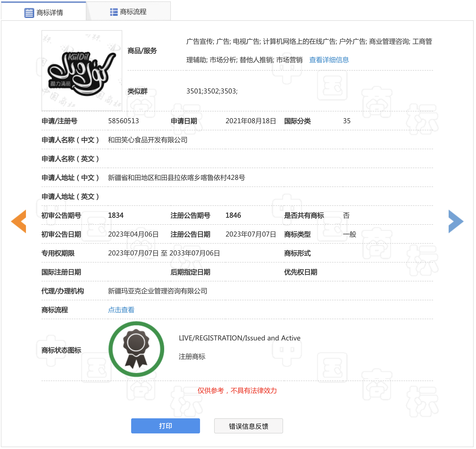Click LIVE/REGISTRATION/Issued and Active status text
This screenshot has height=449, width=476.
(x=240, y=338)
